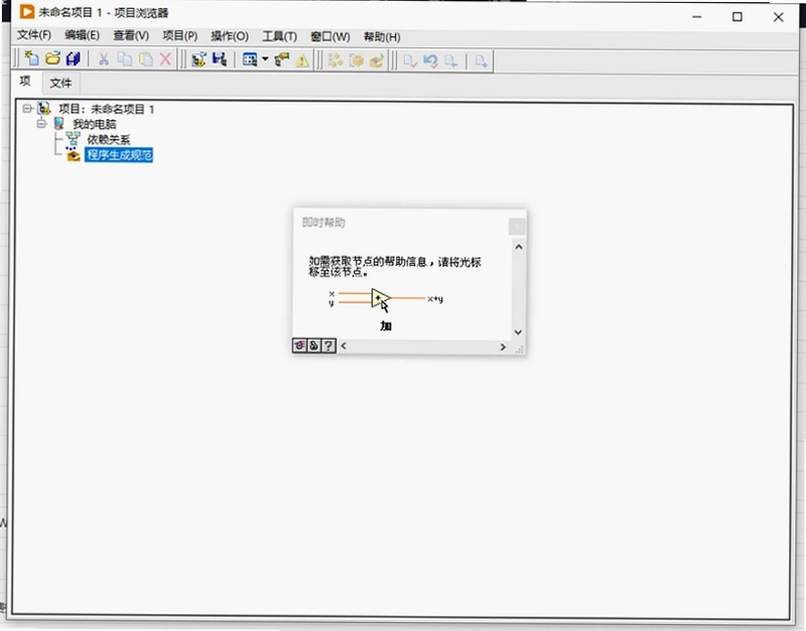Open the 帮助(H) menu
Screen dimensions: 806x631
pyautogui.click(x=382, y=37)
